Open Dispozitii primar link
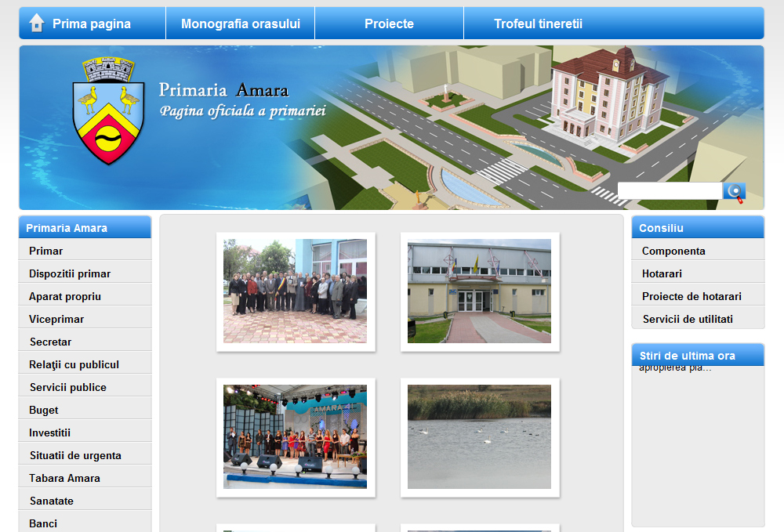This screenshot has width=784, height=532. pos(70,273)
